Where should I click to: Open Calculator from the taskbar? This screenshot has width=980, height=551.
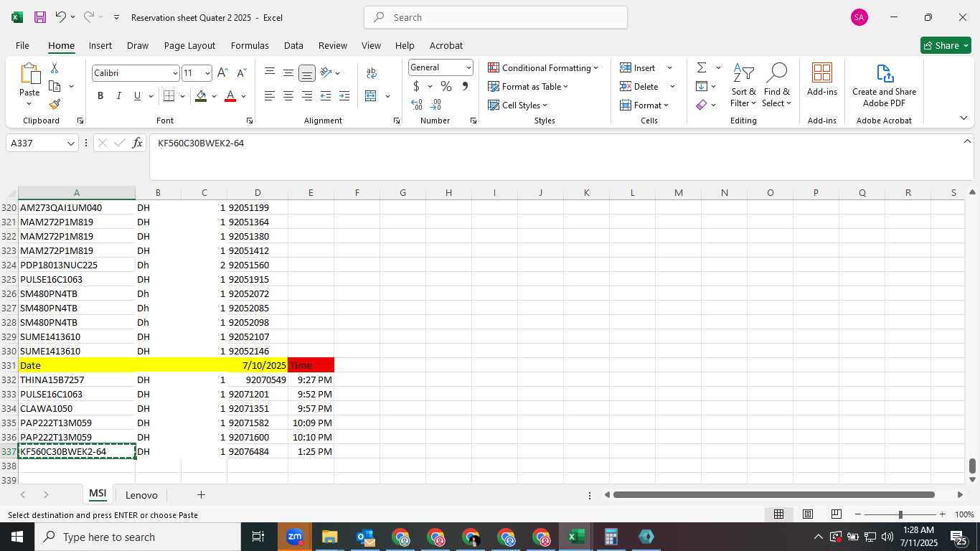coord(611,537)
